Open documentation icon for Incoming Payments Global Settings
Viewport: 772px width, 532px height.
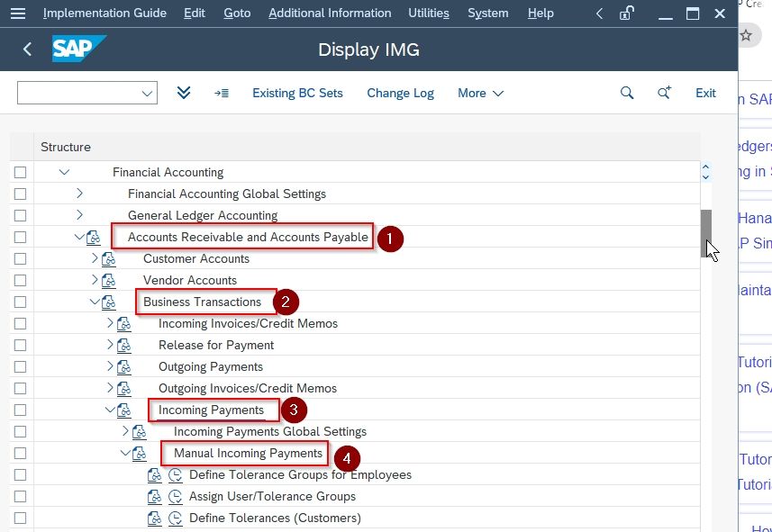pos(140,433)
